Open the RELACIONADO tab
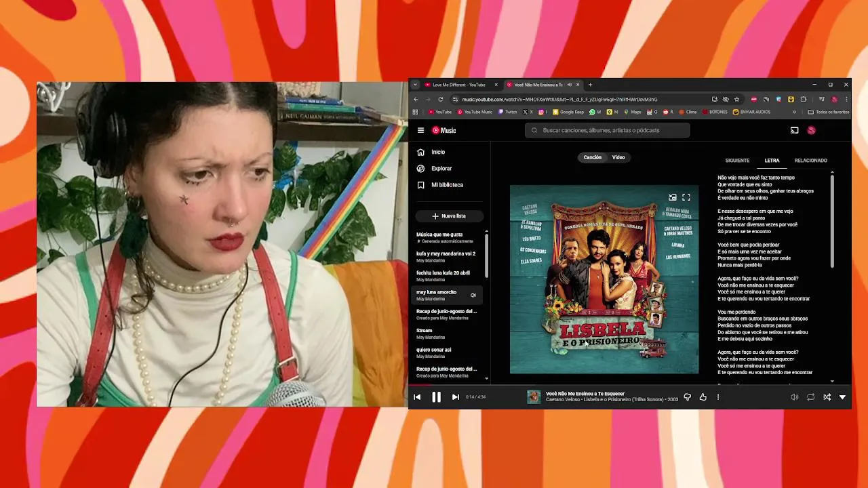This screenshot has width=868, height=488. click(810, 161)
